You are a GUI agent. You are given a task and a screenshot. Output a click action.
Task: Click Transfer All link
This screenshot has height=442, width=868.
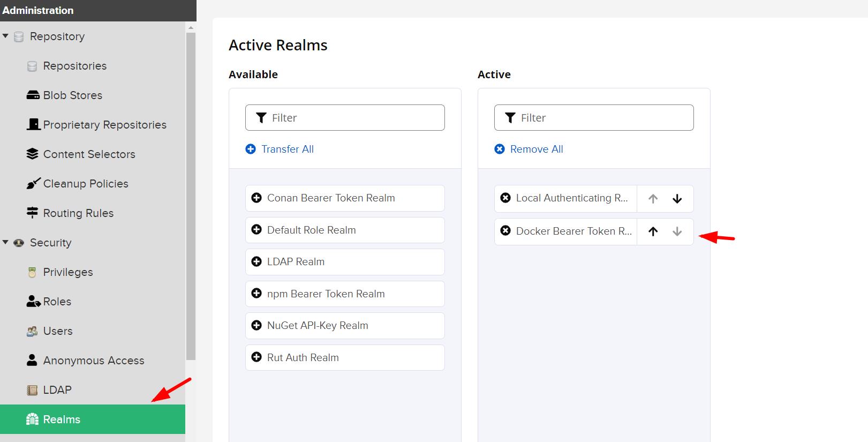pos(288,149)
